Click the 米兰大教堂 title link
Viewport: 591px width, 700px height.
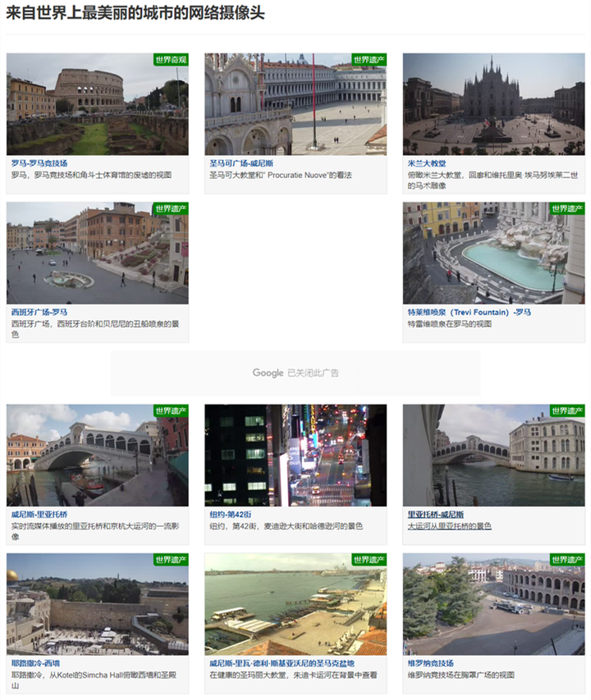click(x=427, y=163)
